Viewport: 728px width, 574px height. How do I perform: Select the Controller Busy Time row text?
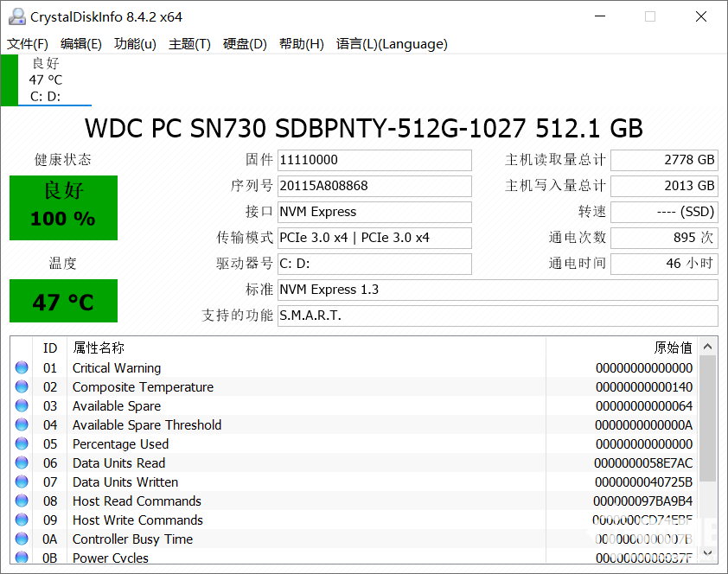point(133,539)
